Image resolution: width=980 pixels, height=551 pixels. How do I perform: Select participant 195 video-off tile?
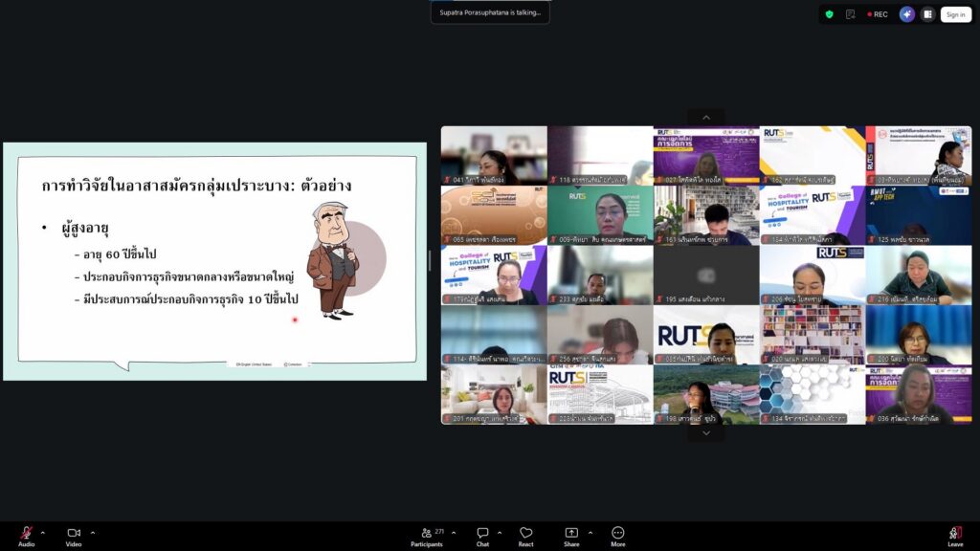coord(706,275)
